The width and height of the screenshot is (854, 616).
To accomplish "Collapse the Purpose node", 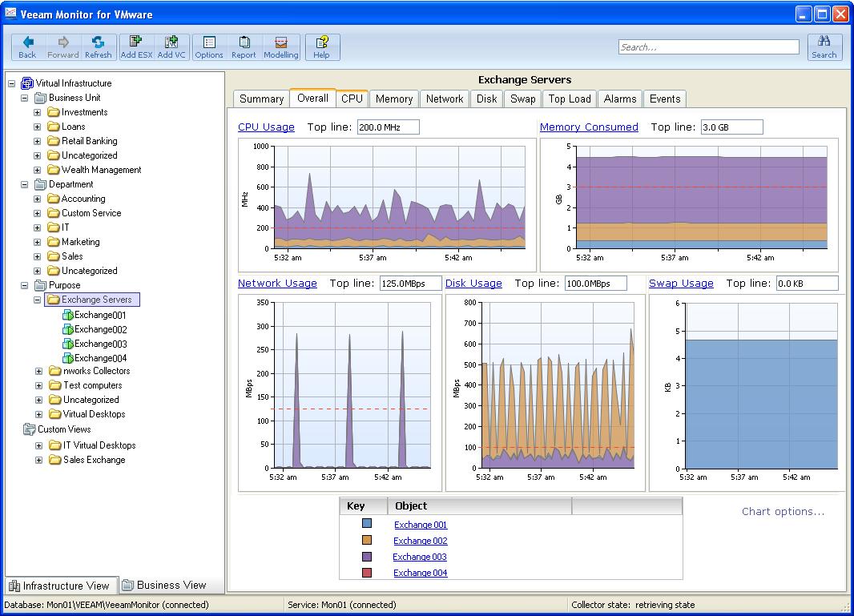I will point(25,285).
